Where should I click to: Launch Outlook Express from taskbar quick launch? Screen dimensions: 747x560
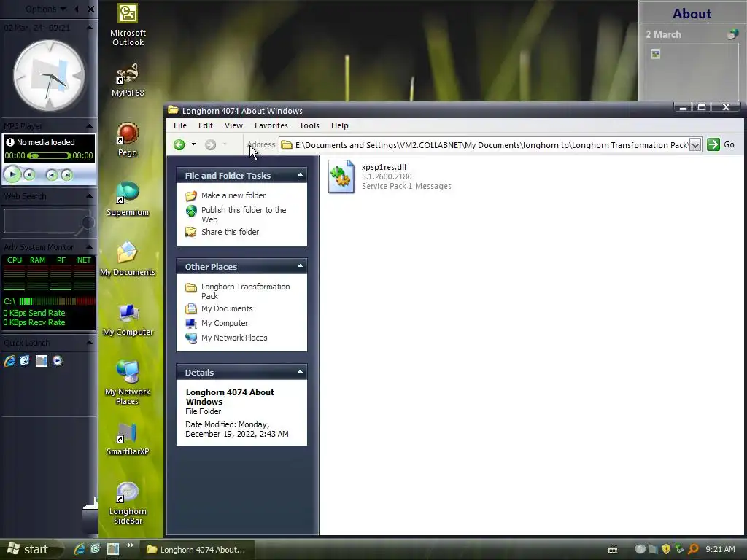click(96, 549)
